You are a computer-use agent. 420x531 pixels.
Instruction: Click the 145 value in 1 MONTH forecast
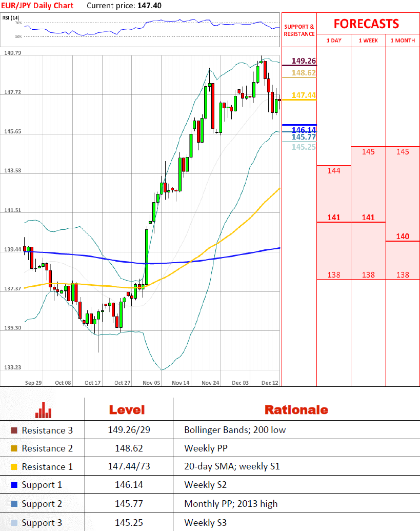(x=403, y=152)
